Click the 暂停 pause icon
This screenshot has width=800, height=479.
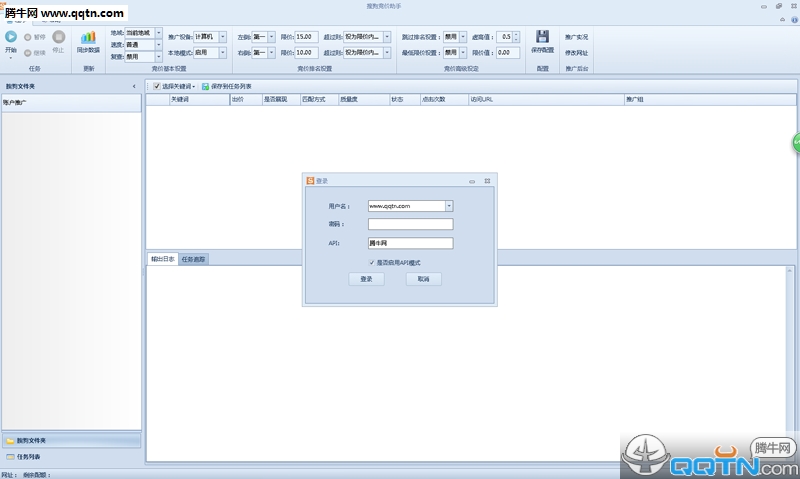click(x=28, y=37)
